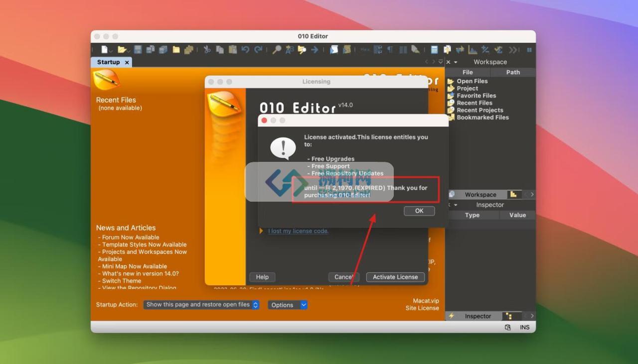Click the File column header
This screenshot has height=364, width=638.
click(x=468, y=72)
